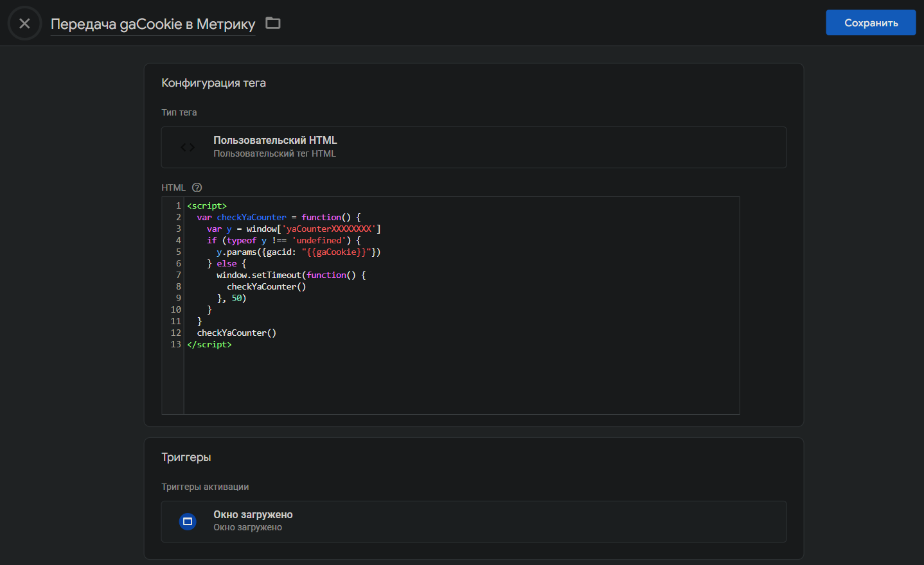This screenshot has height=565, width=924.
Task: Click the timeout value 50 in line 9
Action: pyautogui.click(x=237, y=298)
